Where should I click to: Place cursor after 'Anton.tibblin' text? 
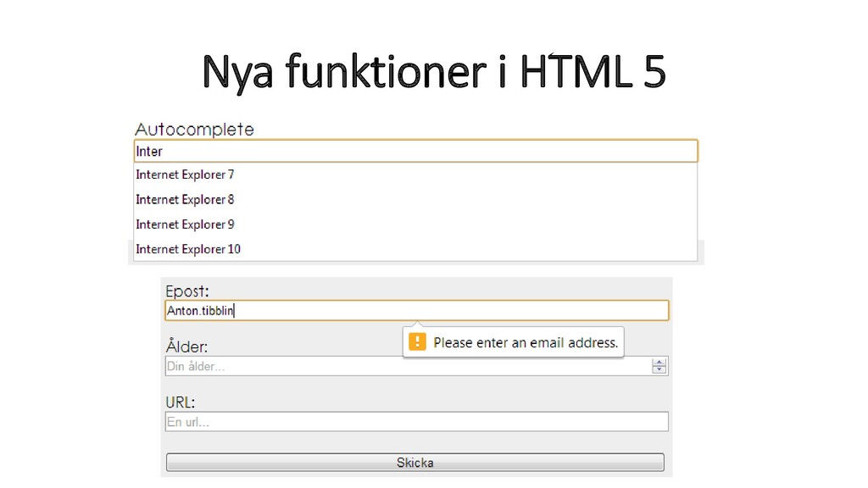[235, 311]
